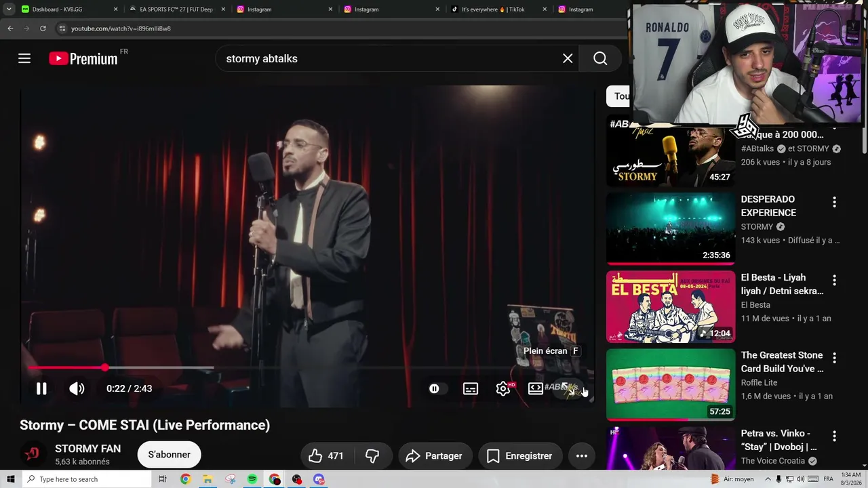868x488 pixels.
Task: Open the tab search dropdown arrow
Action: tap(9, 9)
